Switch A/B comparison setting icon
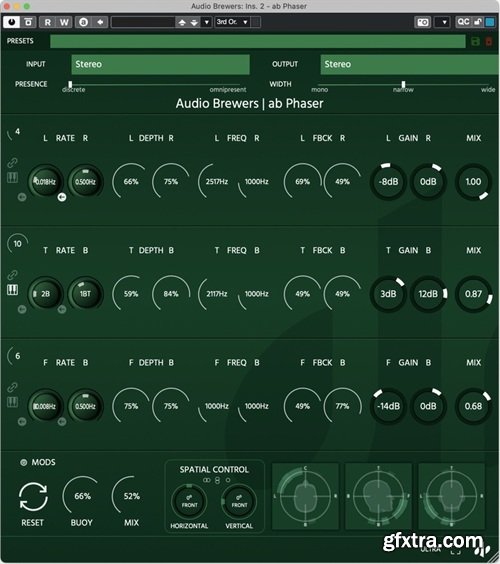500x564 pixels. pos(83,22)
